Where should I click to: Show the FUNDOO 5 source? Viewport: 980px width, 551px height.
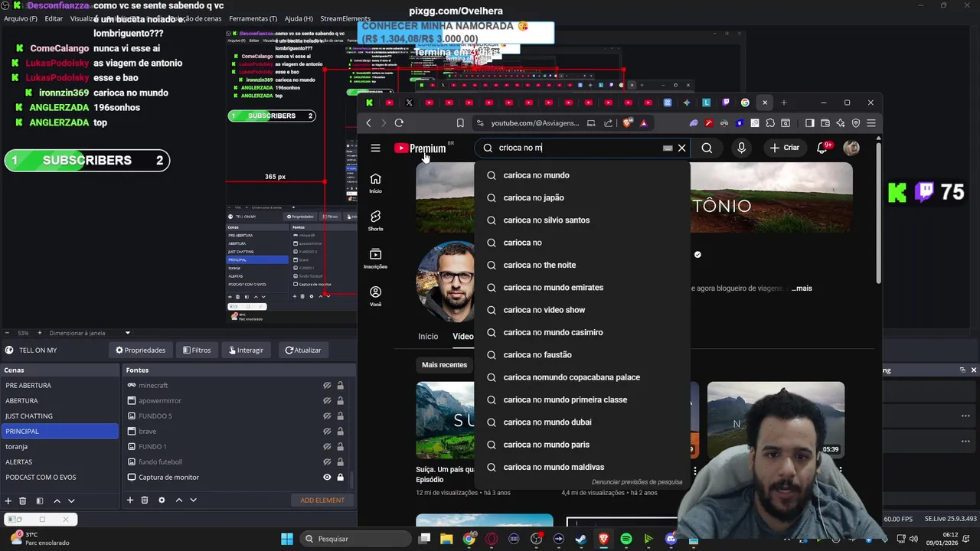click(x=327, y=416)
